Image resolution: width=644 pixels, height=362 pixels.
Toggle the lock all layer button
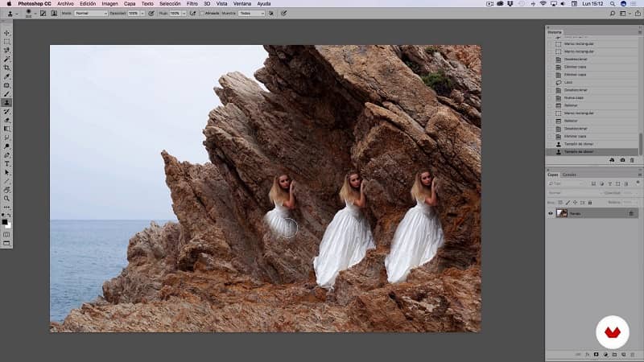(x=590, y=202)
